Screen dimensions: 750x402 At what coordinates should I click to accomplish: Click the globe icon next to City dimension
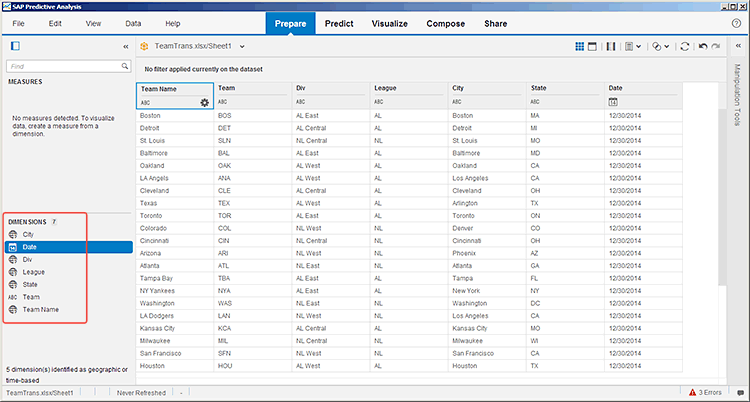[x=13, y=234]
